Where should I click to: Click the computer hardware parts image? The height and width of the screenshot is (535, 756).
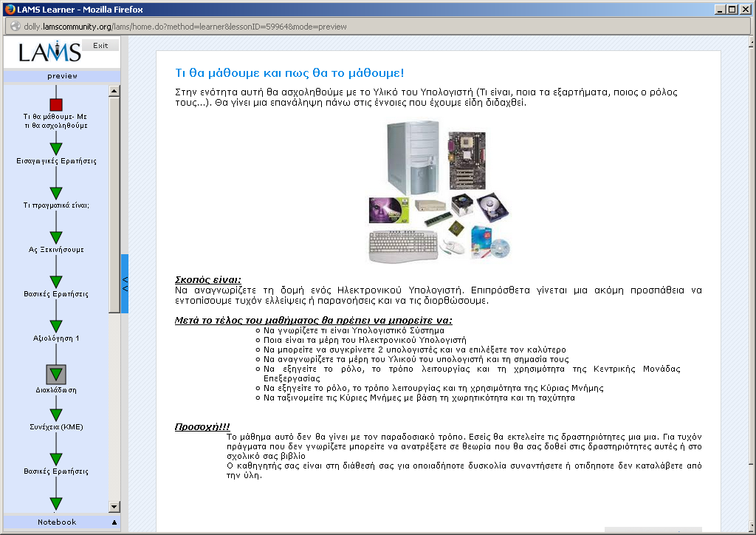[439, 191]
